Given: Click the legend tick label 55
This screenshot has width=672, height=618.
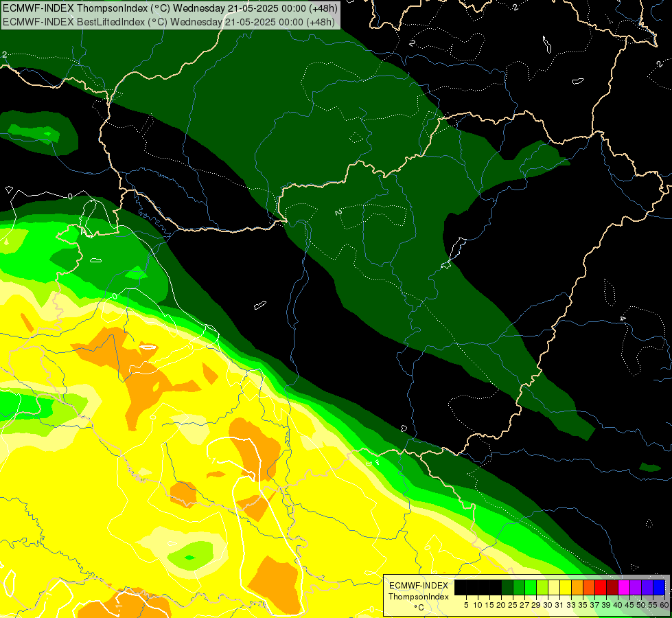Looking at the screenshot, I should pyautogui.click(x=653, y=605).
